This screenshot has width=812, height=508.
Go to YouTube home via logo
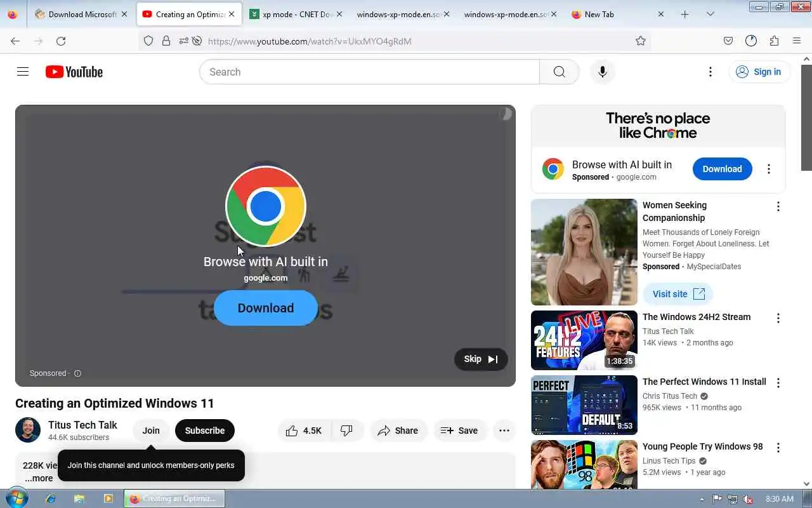(x=74, y=72)
